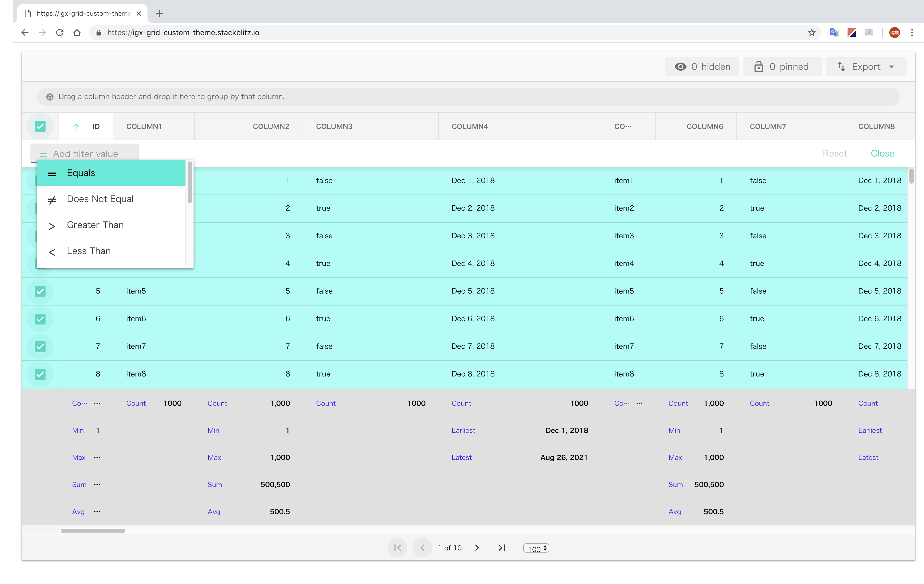Open the filter condition dropdown beside Add filter value
This screenshot has height=584, width=924.
click(x=43, y=154)
